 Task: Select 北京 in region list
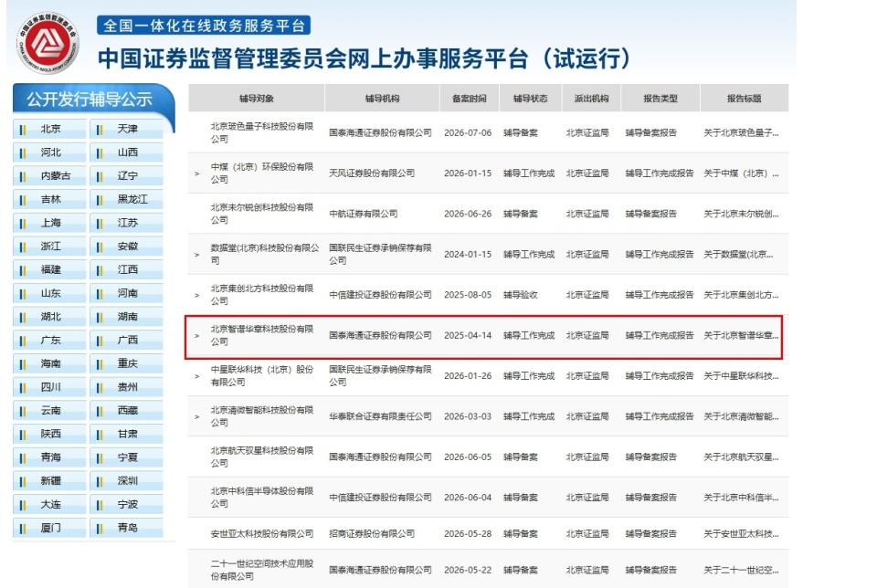[49, 129]
